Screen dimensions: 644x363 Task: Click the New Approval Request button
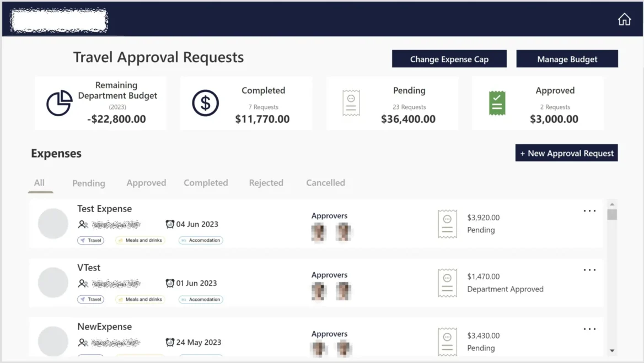pyautogui.click(x=566, y=153)
